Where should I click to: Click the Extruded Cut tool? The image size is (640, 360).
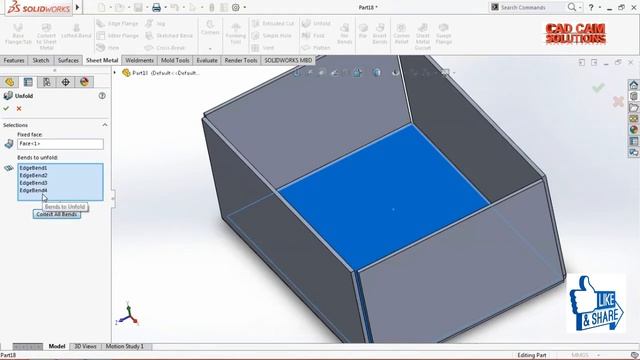(273, 24)
